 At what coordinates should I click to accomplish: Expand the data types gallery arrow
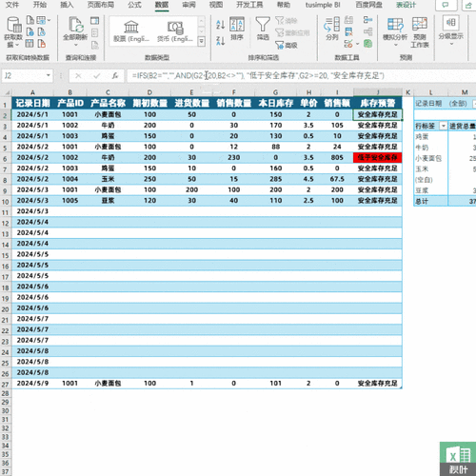[201, 42]
